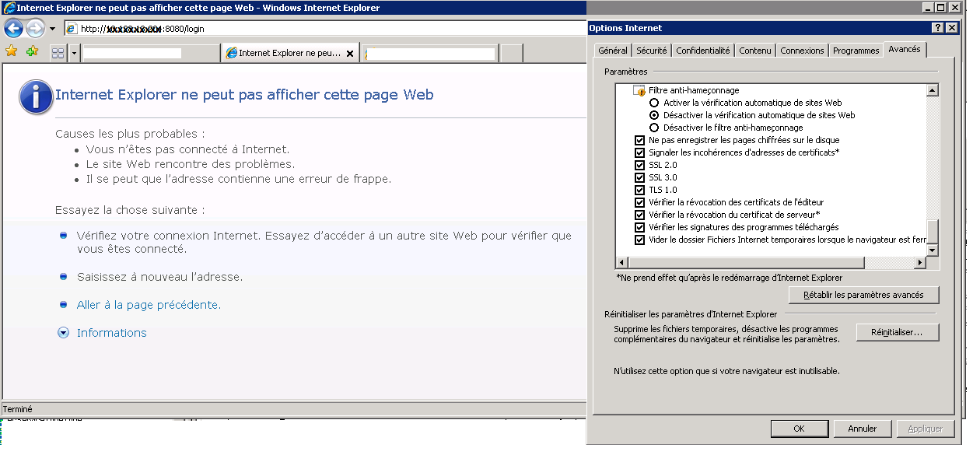The image size is (980, 455).
Task: Toggle the TLS 1.0 checkbox
Action: click(x=640, y=190)
